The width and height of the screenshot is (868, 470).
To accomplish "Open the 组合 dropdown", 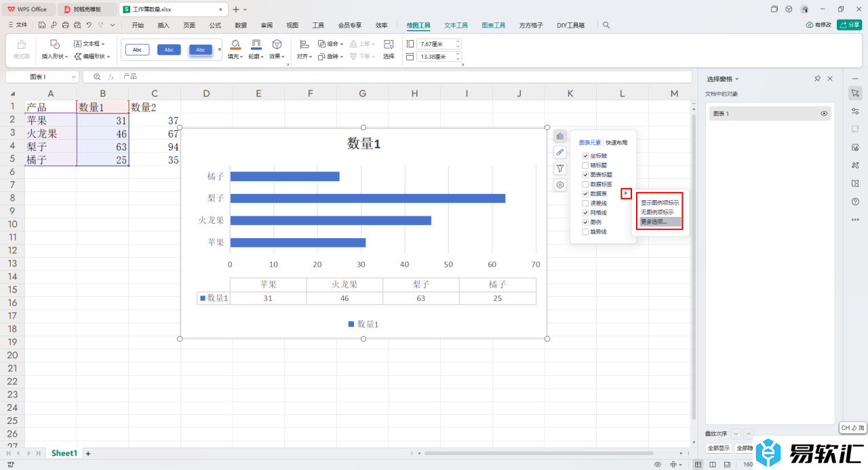I will tap(331, 44).
